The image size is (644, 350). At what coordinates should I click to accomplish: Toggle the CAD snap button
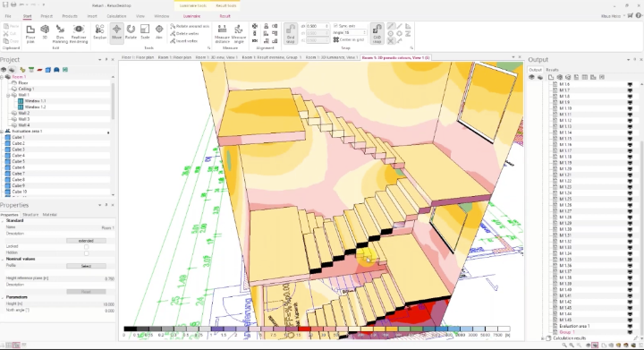[377, 34]
